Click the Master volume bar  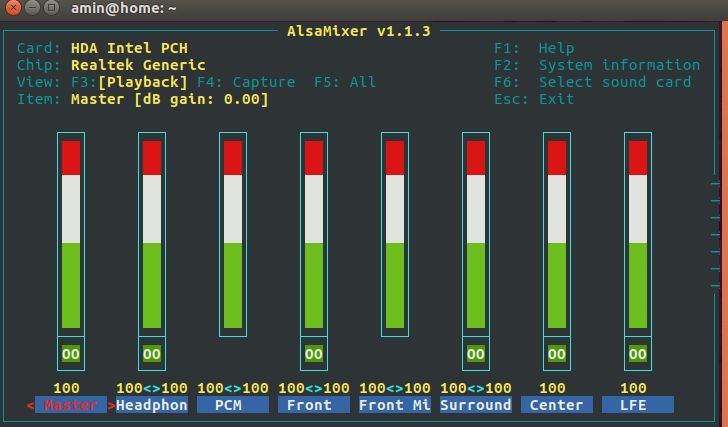pos(71,234)
